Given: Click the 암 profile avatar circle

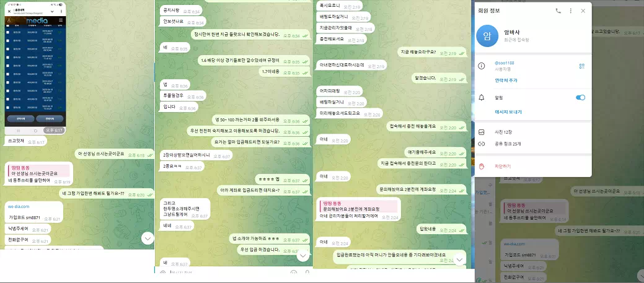Looking at the screenshot, I should (x=487, y=36).
